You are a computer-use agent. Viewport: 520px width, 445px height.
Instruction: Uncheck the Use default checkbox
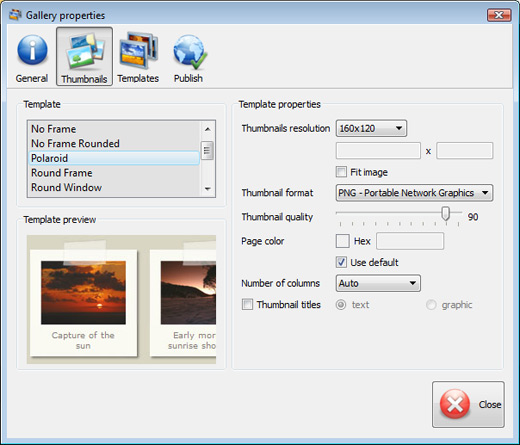click(341, 262)
